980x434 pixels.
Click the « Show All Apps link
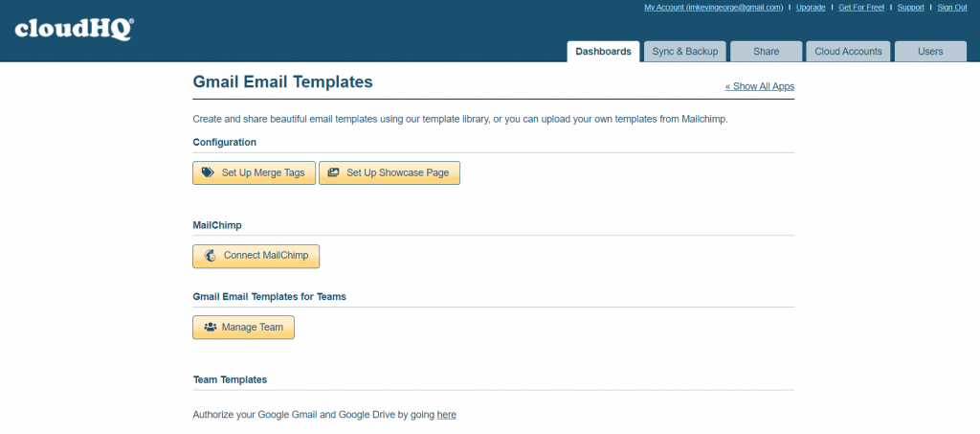pyautogui.click(x=759, y=86)
